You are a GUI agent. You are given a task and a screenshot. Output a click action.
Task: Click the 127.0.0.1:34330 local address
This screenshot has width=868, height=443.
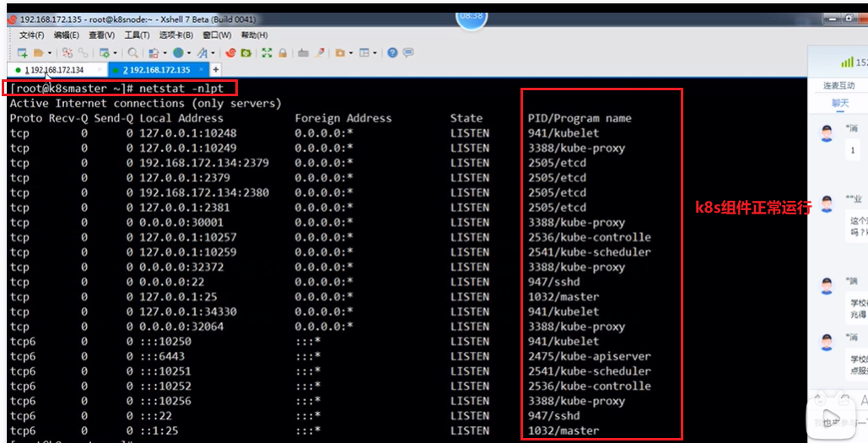click(188, 311)
